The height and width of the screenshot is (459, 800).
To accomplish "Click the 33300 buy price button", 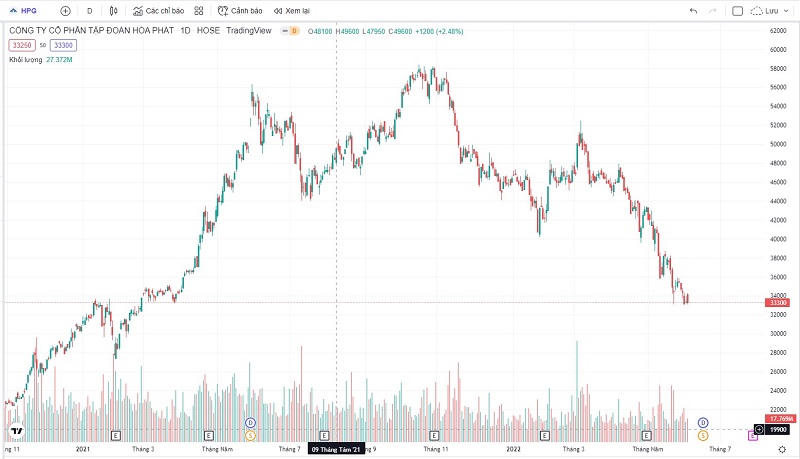I will point(64,45).
